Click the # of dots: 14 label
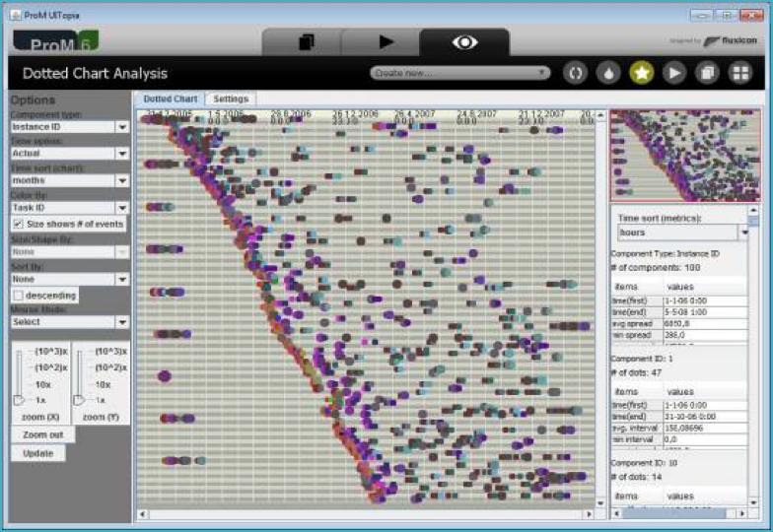Viewport: 773px width, 532px height. (x=637, y=477)
